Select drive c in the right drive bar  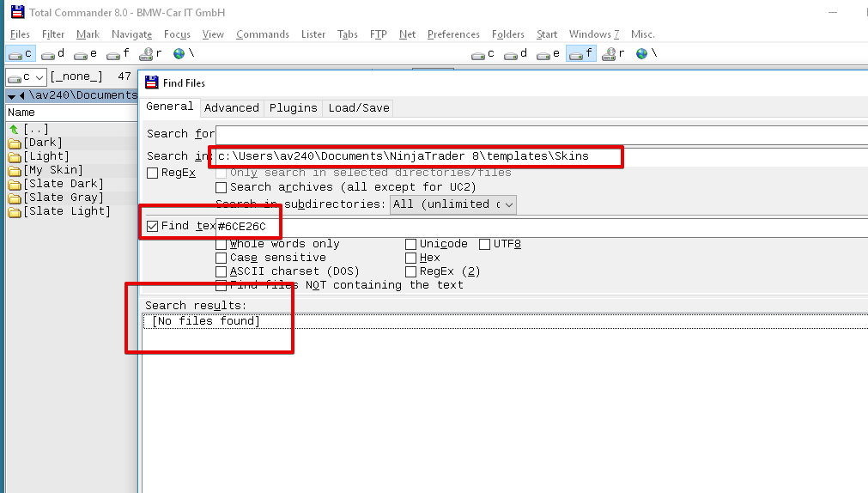click(483, 54)
